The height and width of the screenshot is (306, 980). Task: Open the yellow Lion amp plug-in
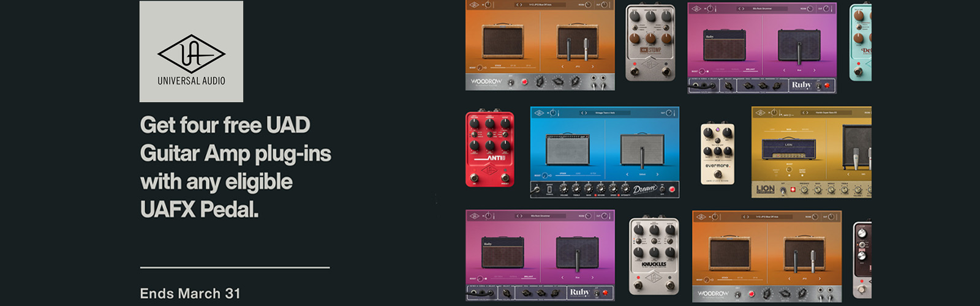(x=812, y=152)
